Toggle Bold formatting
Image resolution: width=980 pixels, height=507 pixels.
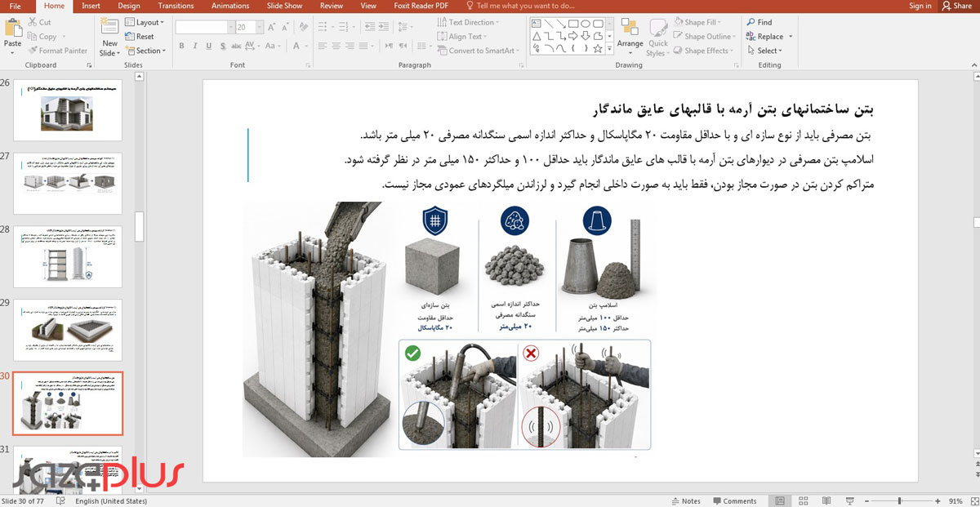tap(181, 46)
